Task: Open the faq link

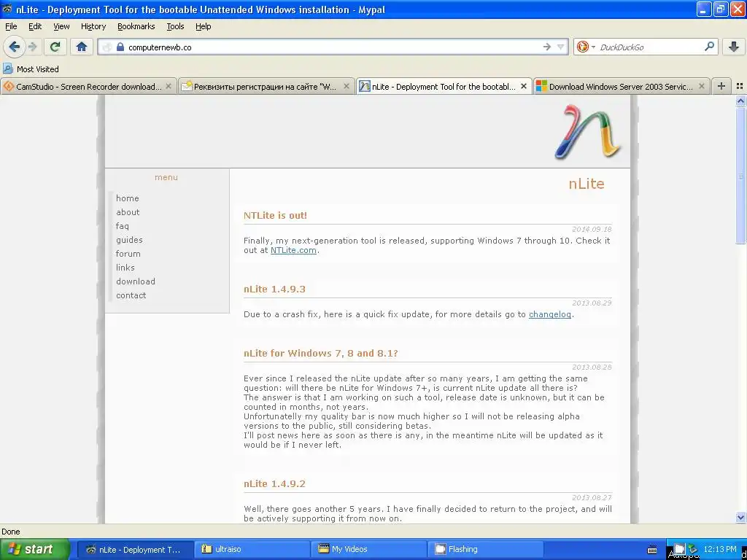Action: point(123,226)
